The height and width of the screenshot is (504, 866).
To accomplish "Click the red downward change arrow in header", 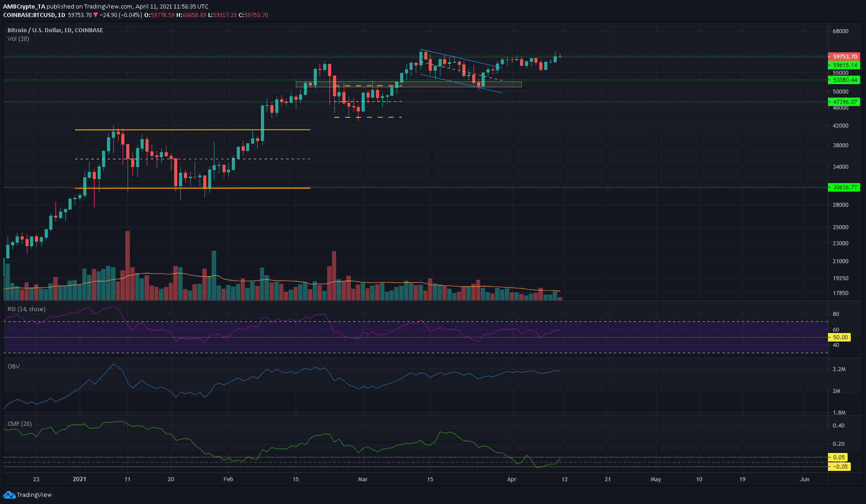I will 95,15.
